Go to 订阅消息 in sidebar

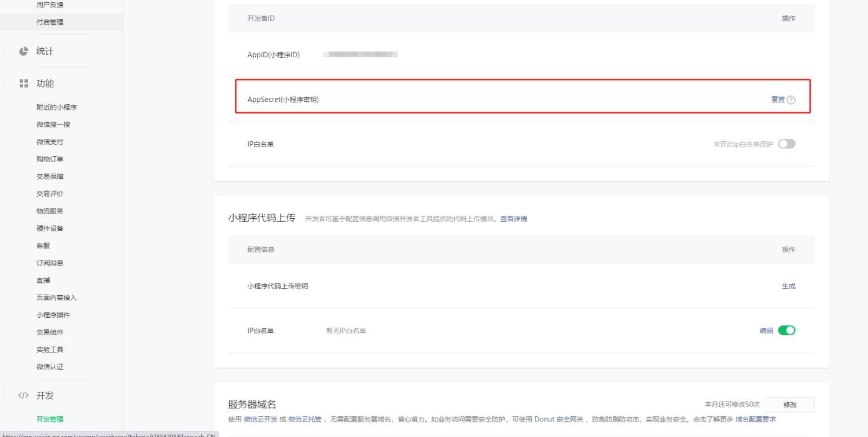coord(50,263)
